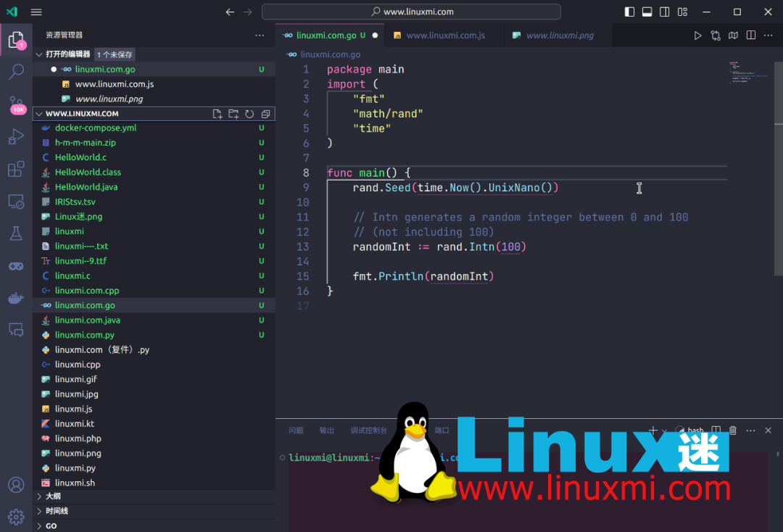Open the Manage settings gear
The height and width of the screenshot is (532, 783).
pos(16,517)
